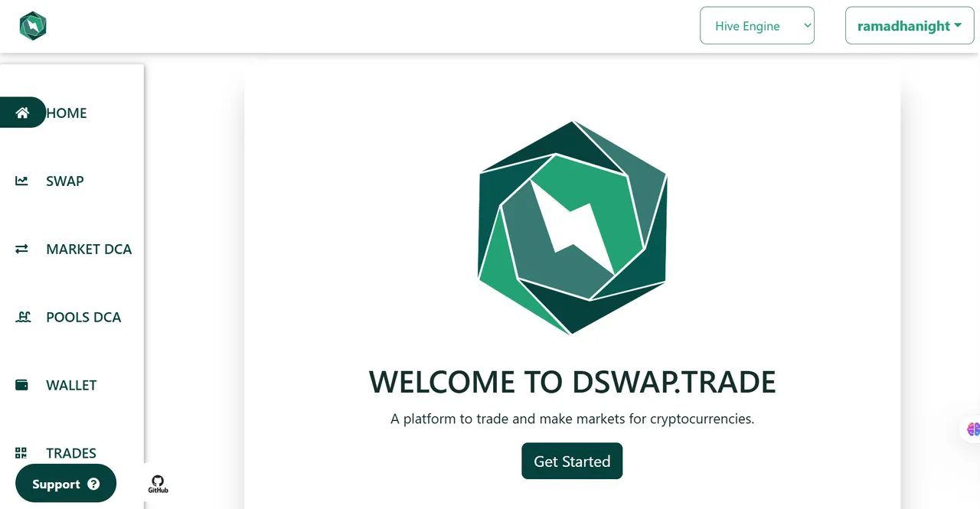The height and width of the screenshot is (509, 980).
Task: Click the Support button
Action: 66,484
